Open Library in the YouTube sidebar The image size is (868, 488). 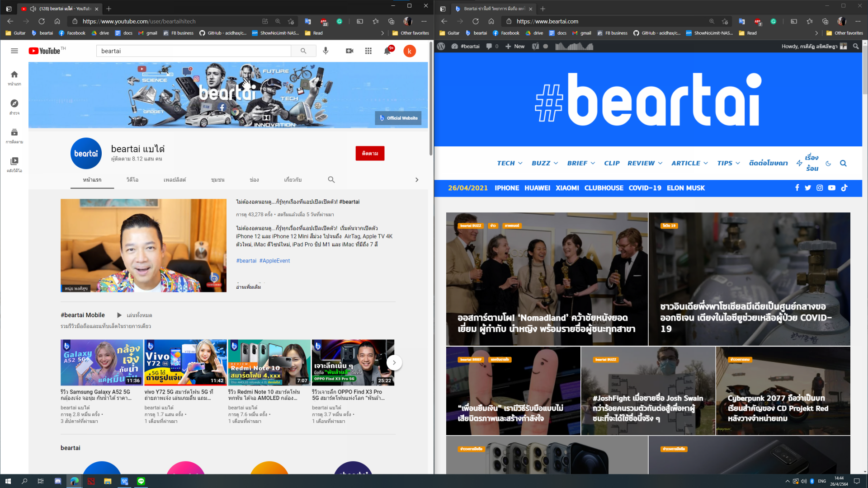[x=14, y=164]
